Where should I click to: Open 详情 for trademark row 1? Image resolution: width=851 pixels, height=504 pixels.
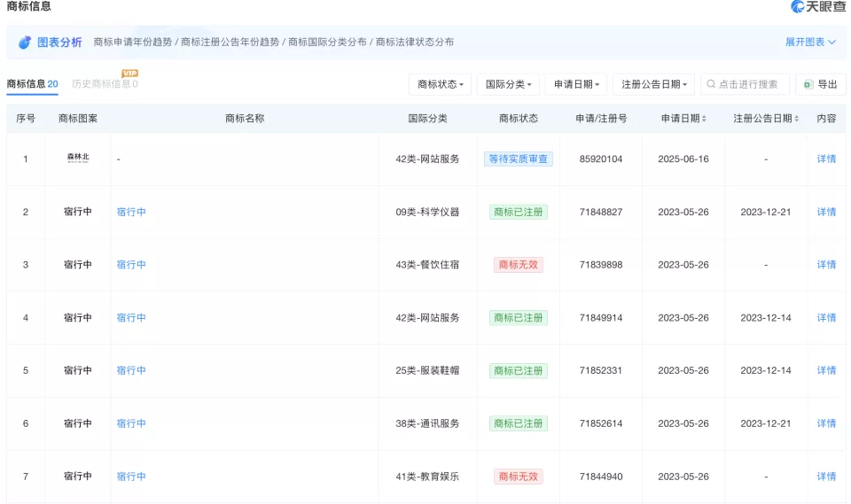(826, 159)
